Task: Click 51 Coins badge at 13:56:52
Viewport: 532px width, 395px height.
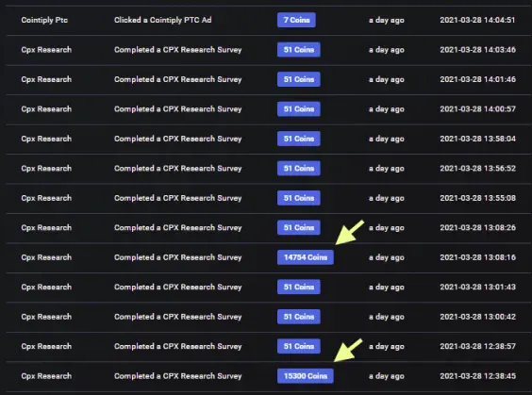Action: click(299, 168)
